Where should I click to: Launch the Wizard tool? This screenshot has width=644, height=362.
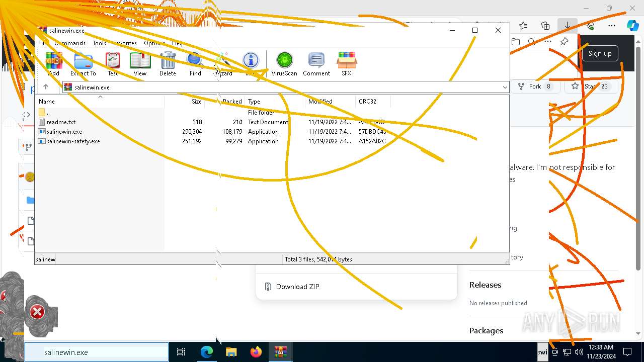223,64
